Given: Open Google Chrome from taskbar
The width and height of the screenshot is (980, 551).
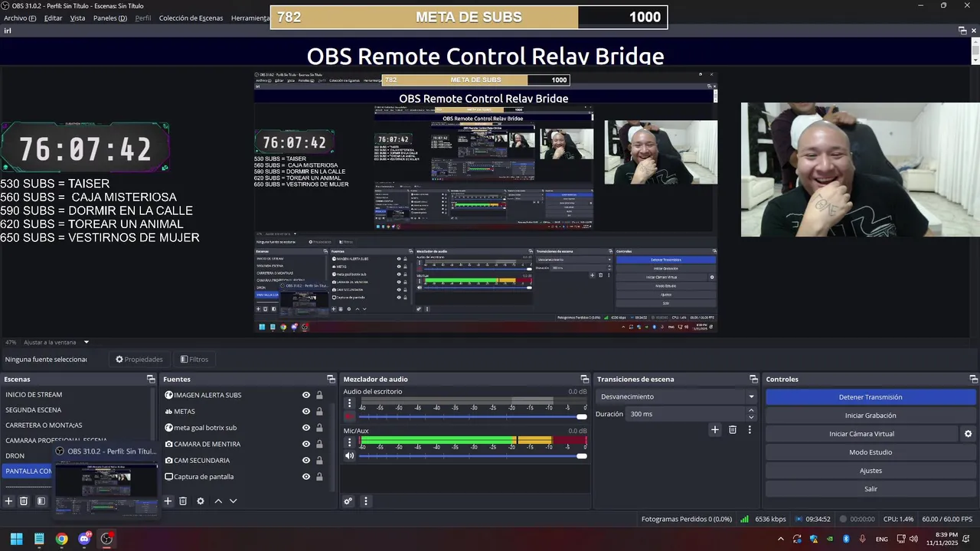Looking at the screenshot, I should [x=61, y=539].
